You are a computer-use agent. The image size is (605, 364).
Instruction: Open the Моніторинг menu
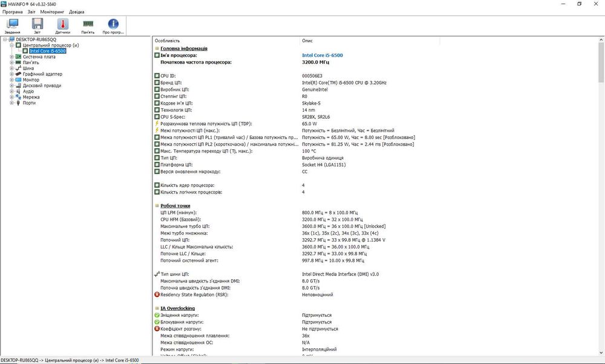tap(52, 12)
